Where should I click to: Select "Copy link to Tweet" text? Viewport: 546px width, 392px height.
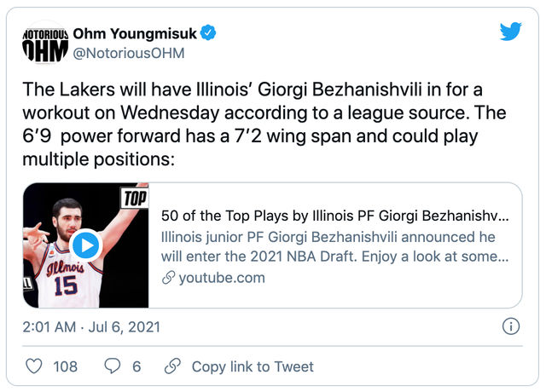[x=253, y=366]
